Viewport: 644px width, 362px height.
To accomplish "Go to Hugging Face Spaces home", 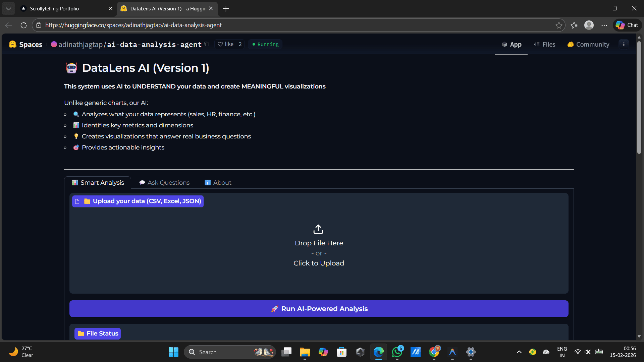I will click(25, 45).
